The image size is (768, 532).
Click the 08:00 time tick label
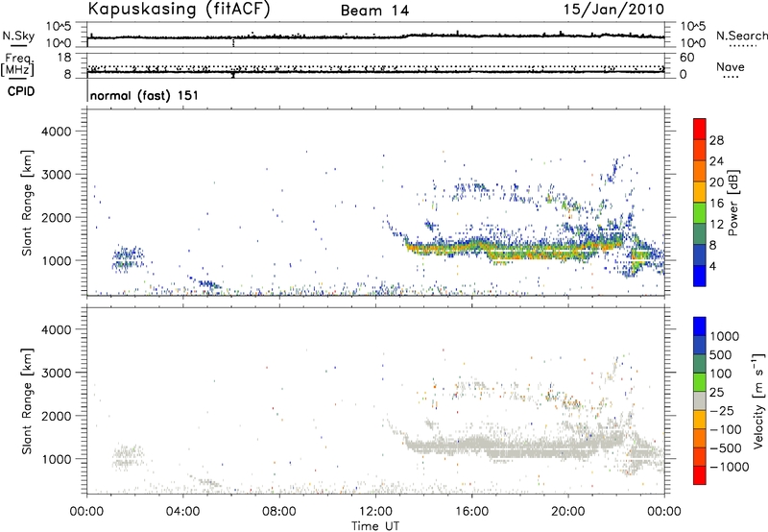278,512
